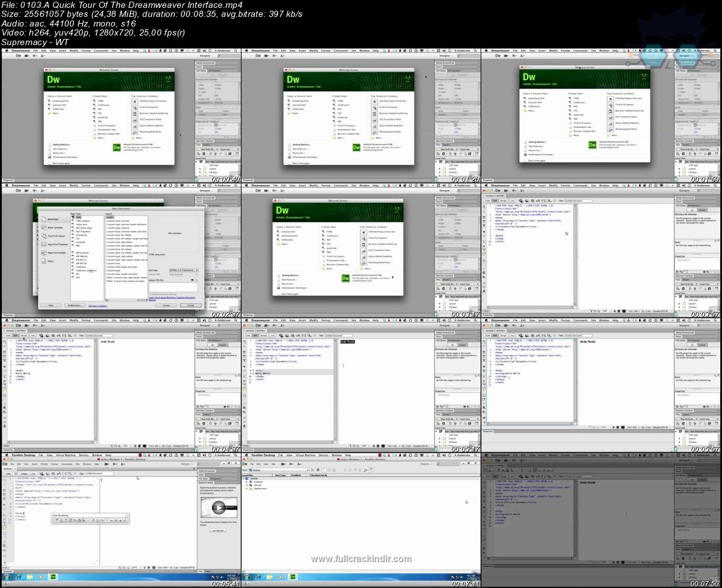
Task: Click Spotlight search icon in 00:00:40 frame
Action: pos(235,51)
